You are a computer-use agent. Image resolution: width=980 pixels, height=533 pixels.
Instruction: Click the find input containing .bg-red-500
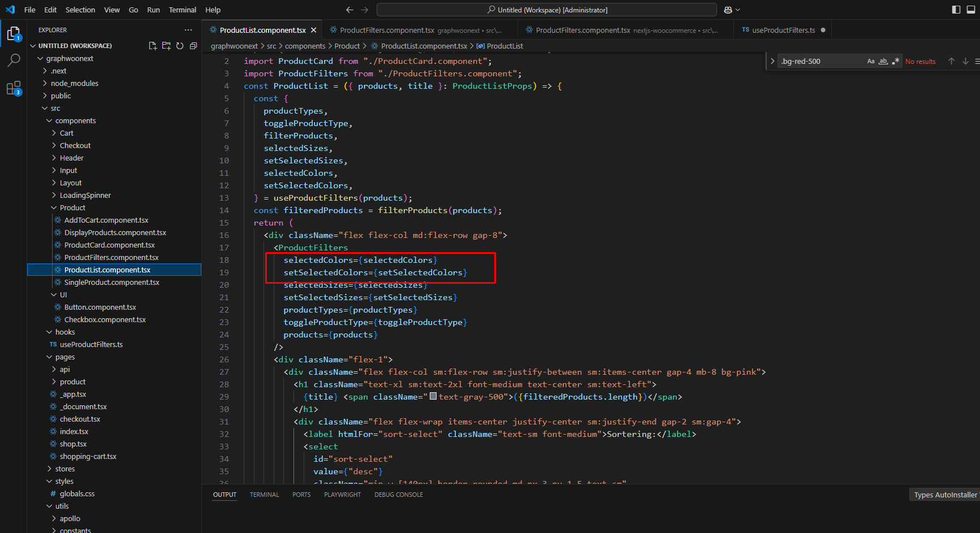click(820, 61)
